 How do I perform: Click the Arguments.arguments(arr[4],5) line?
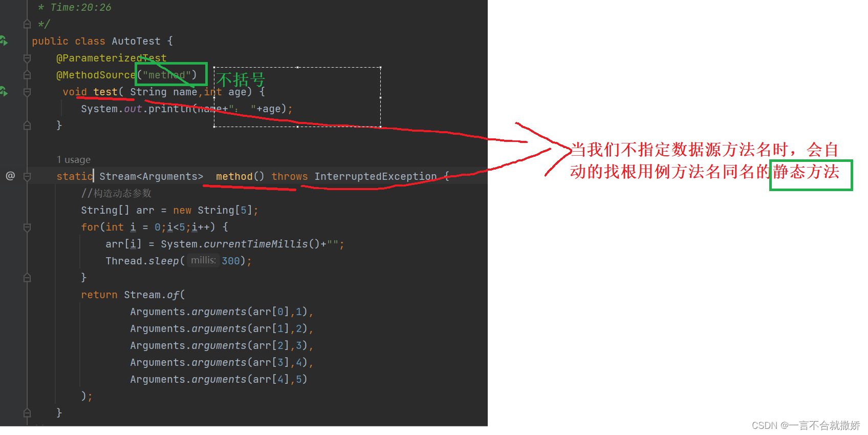tap(219, 379)
